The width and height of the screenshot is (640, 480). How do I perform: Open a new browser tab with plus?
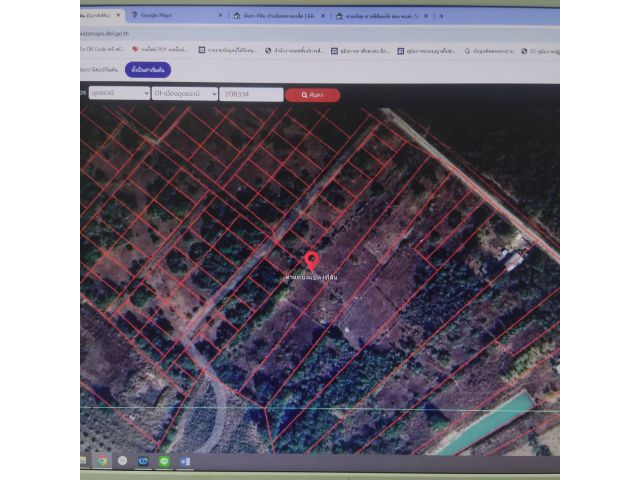pyautogui.click(x=441, y=16)
